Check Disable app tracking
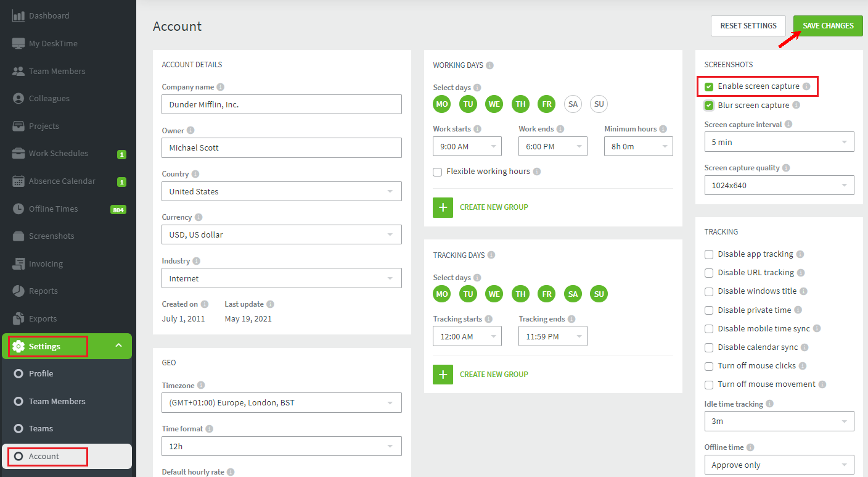Image resolution: width=868 pixels, height=477 pixels. coord(709,254)
